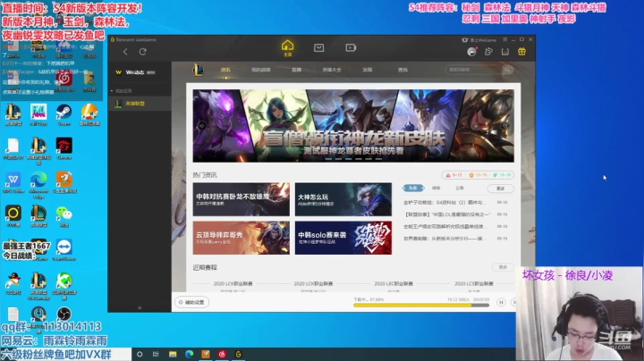Go back with the WeGame arrow

click(x=125, y=52)
